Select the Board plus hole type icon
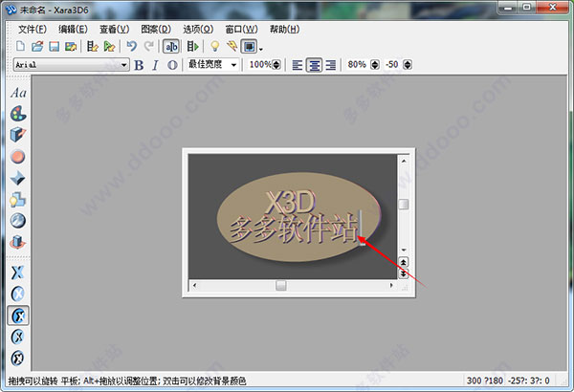Viewport: 574px width, 392px height. pyautogui.click(x=17, y=337)
